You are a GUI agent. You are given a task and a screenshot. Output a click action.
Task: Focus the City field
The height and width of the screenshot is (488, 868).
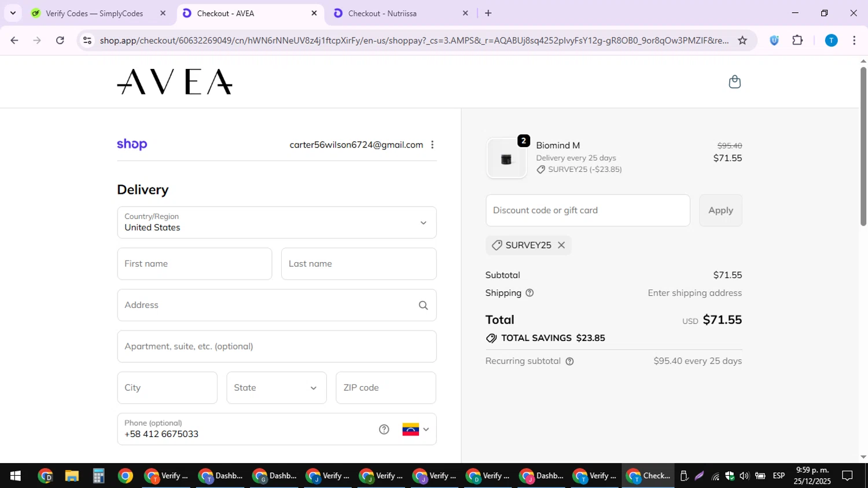tap(167, 388)
